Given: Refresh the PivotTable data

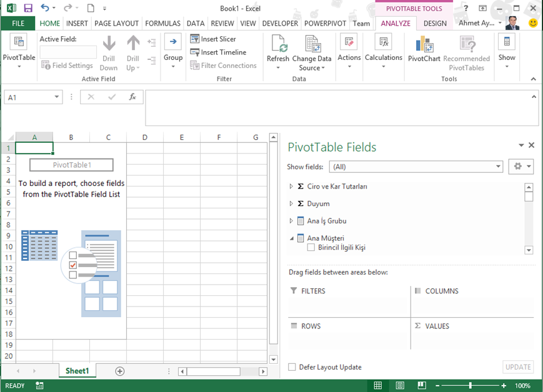Looking at the screenshot, I should [277, 52].
